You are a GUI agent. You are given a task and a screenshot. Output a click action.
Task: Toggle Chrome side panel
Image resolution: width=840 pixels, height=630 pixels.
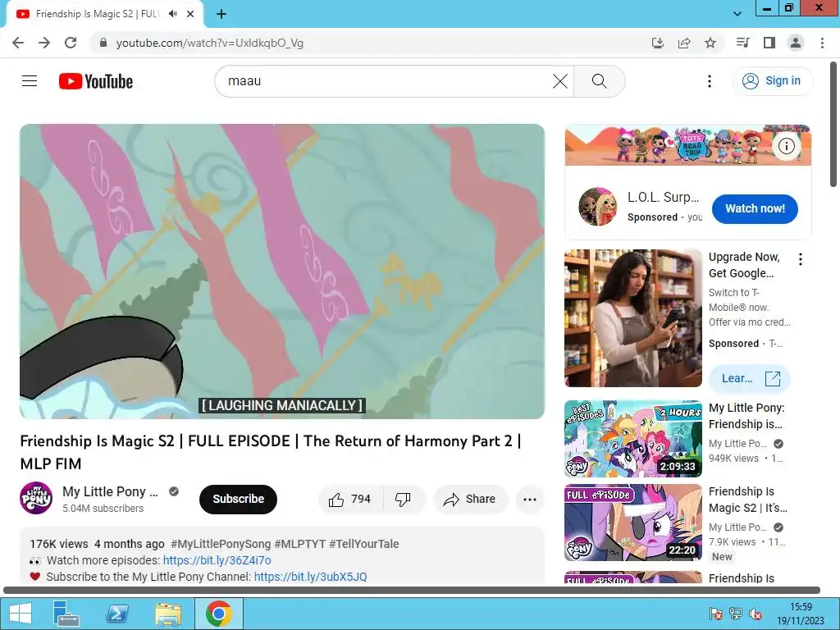pos(769,43)
